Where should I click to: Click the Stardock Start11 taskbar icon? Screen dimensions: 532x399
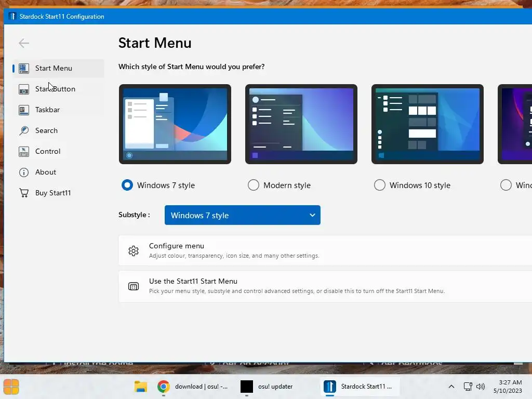click(x=329, y=387)
